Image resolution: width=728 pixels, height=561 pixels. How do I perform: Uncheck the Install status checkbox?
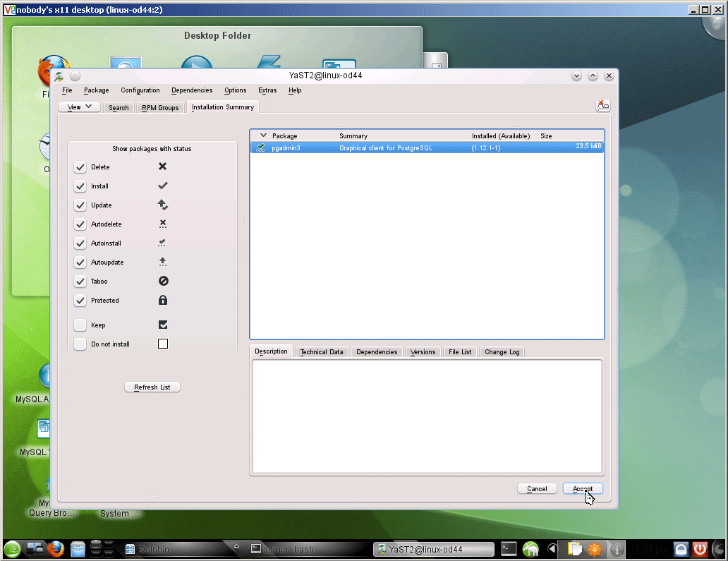(80, 186)
